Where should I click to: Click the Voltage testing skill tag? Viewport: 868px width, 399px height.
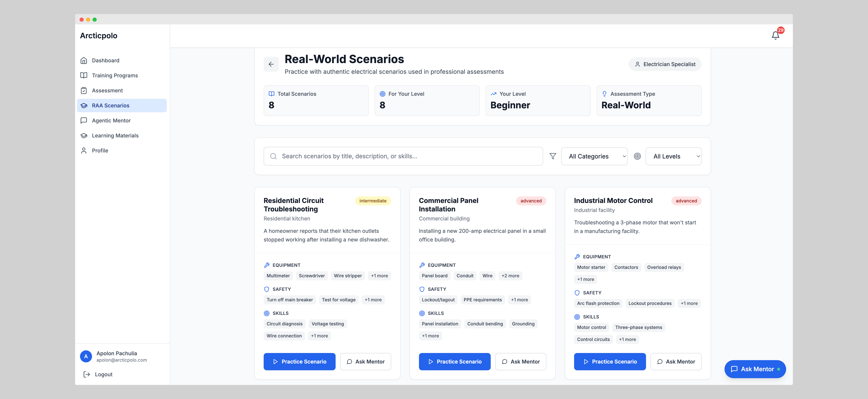click(x=328, y=324)
